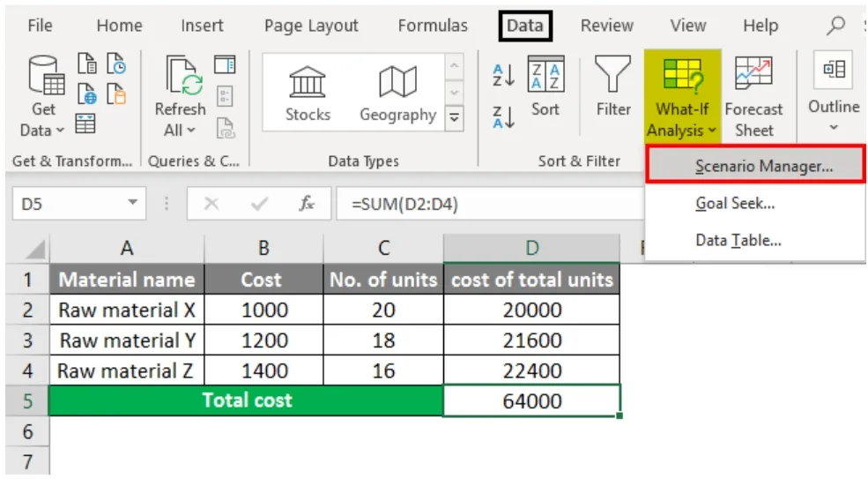Click the search magnifier in the ribbon

(x=836, y=25)
